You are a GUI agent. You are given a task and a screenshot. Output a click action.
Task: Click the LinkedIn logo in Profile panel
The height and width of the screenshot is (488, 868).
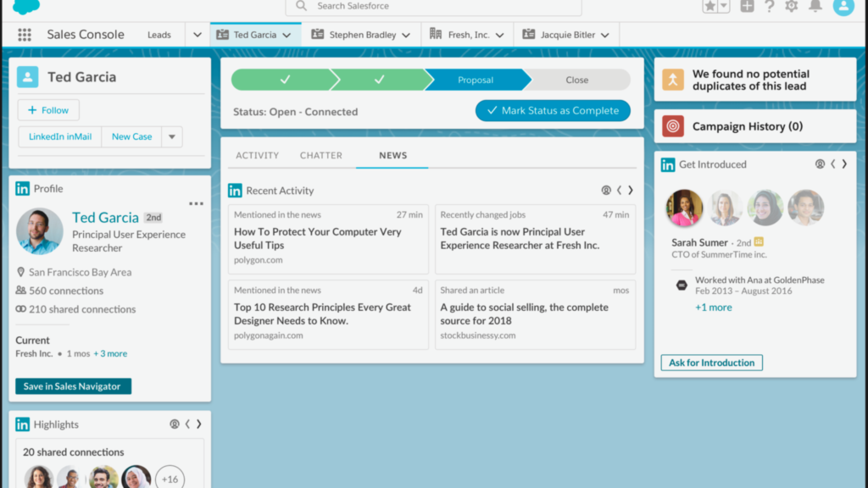tap(23, 189)
